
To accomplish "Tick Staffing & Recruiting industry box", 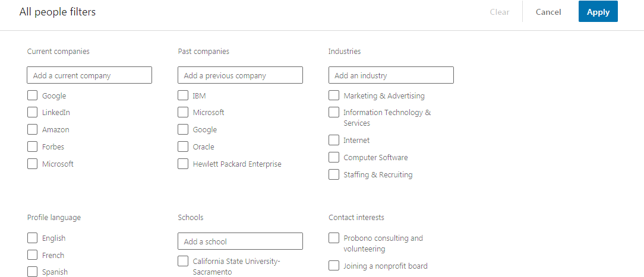I will [x=334, y=174].
